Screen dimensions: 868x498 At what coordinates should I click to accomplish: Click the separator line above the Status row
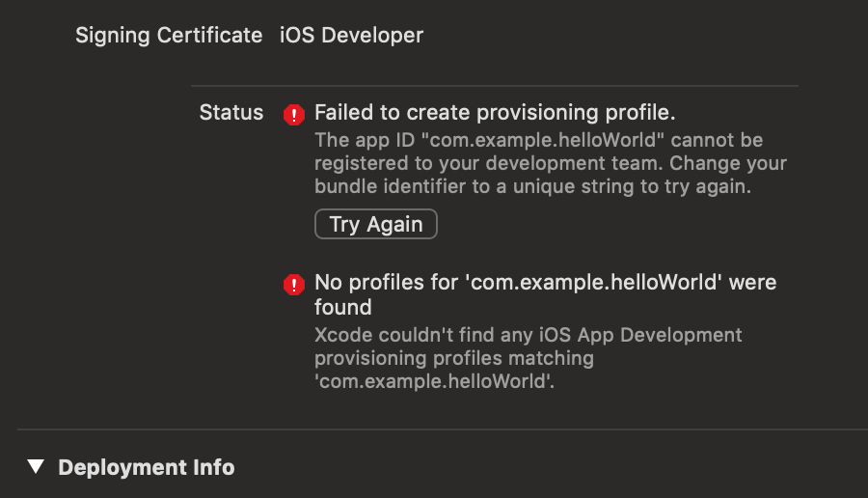click(495, 86)
